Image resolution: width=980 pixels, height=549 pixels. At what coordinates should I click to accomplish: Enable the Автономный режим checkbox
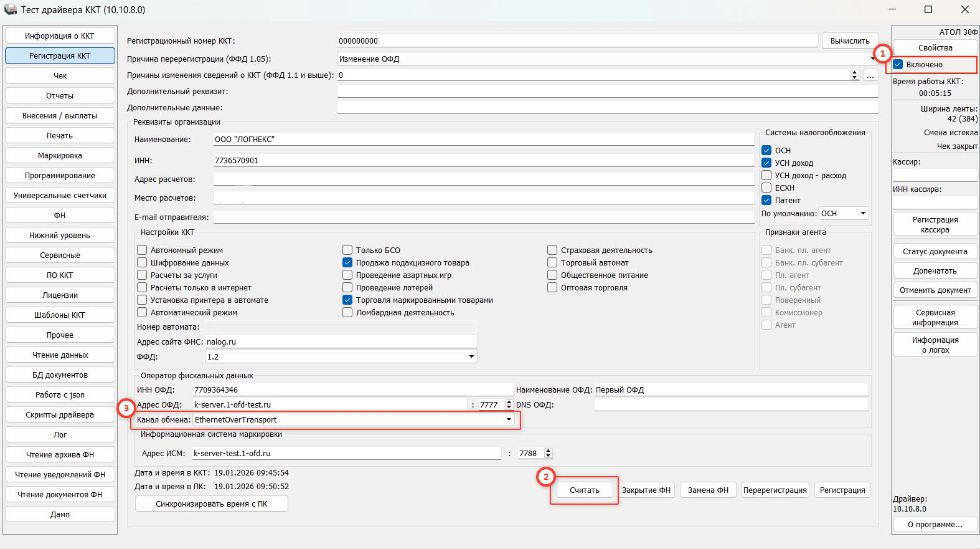(x=143, y=250)
